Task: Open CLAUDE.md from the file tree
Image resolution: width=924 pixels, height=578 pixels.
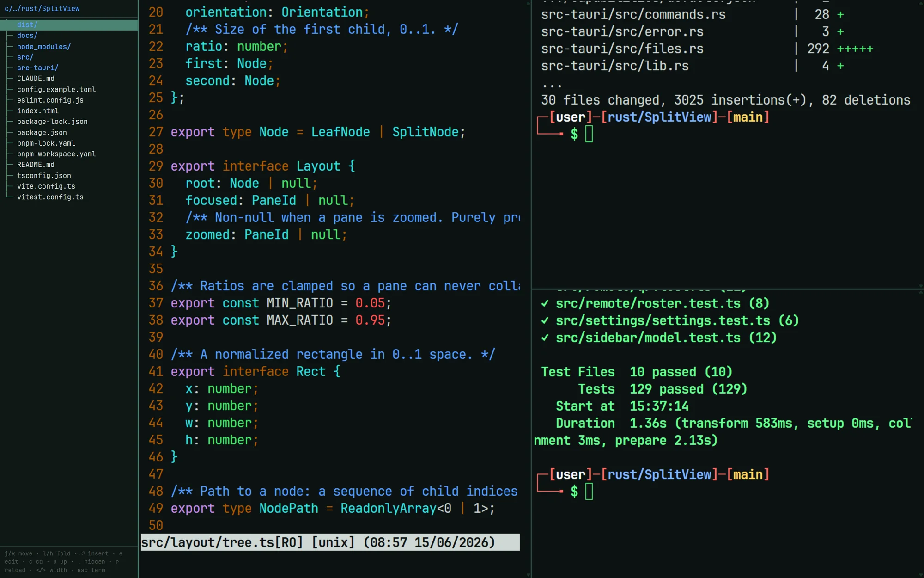Action: pyautogui.click(x=36, y=79)
